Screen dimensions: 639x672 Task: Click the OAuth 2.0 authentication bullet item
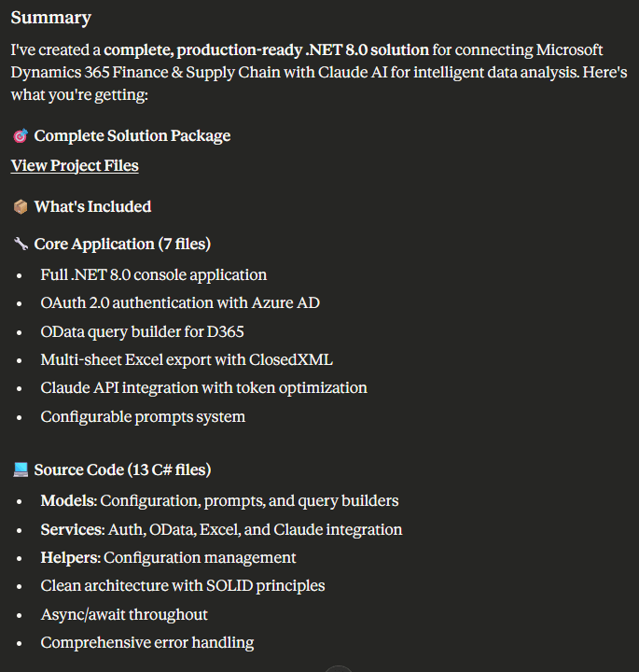[180, 303]
